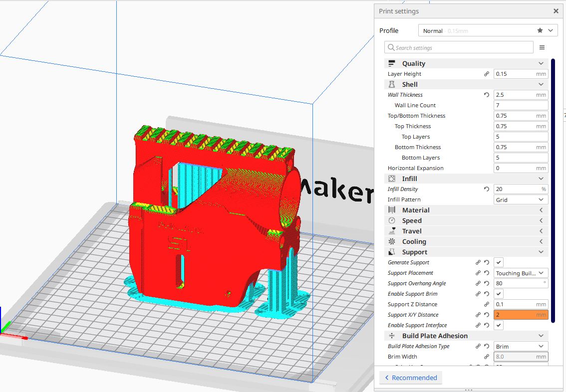
Task: Click the Infill section icon
Action: 392,179
